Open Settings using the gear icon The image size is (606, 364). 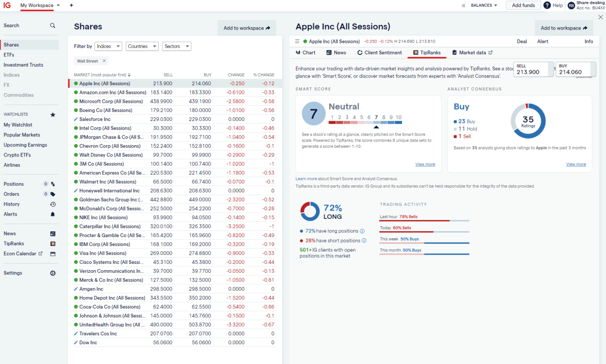tap(53, 273)
